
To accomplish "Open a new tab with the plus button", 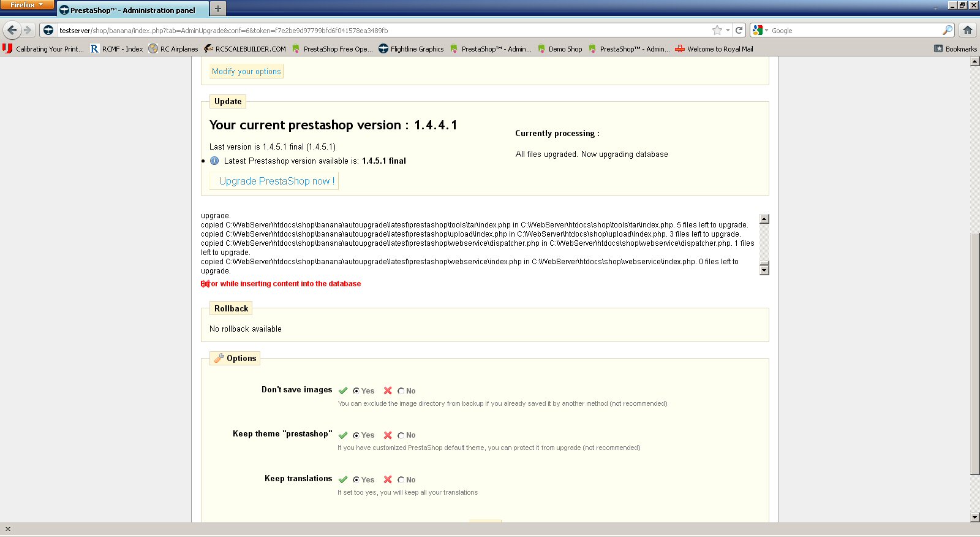I will click(218, 9).
